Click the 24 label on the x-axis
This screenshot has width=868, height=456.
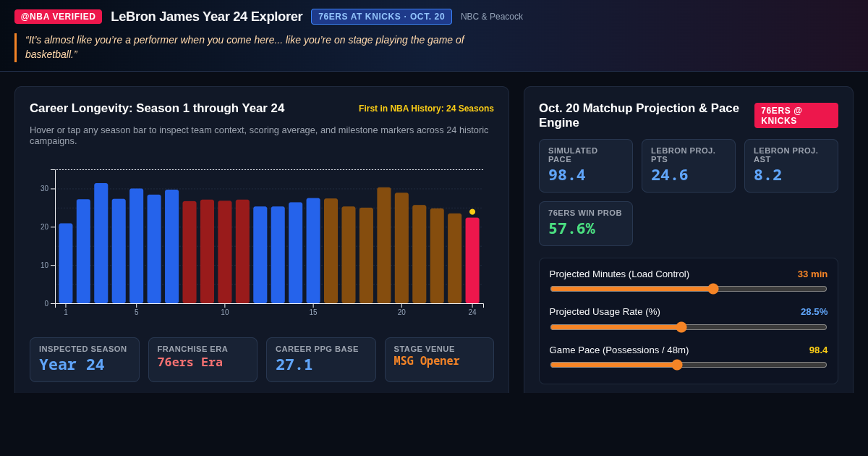click(472, 312)
